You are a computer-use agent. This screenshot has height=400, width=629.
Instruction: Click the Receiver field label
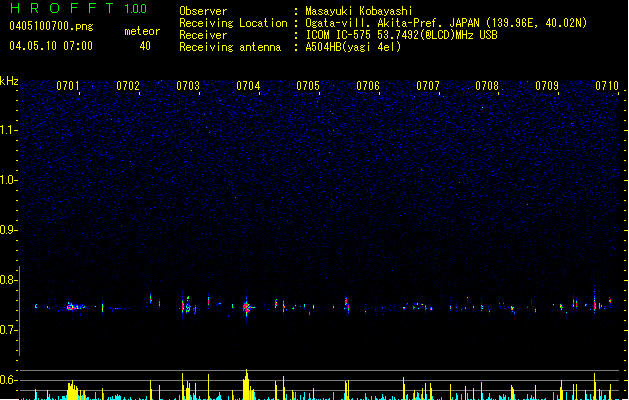(203, 35)
